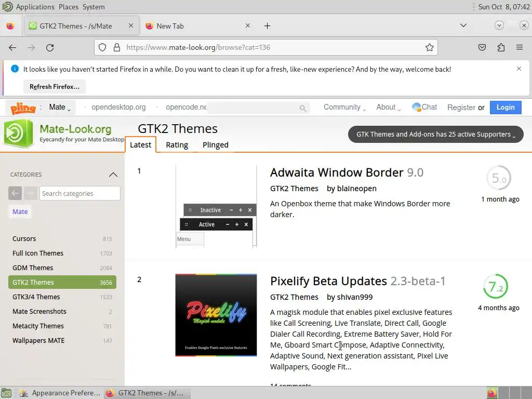Image resolution: width=532 pixels, height=399 pixels.
Task: Click the padlock site security icon
Action: pos(117,47)
